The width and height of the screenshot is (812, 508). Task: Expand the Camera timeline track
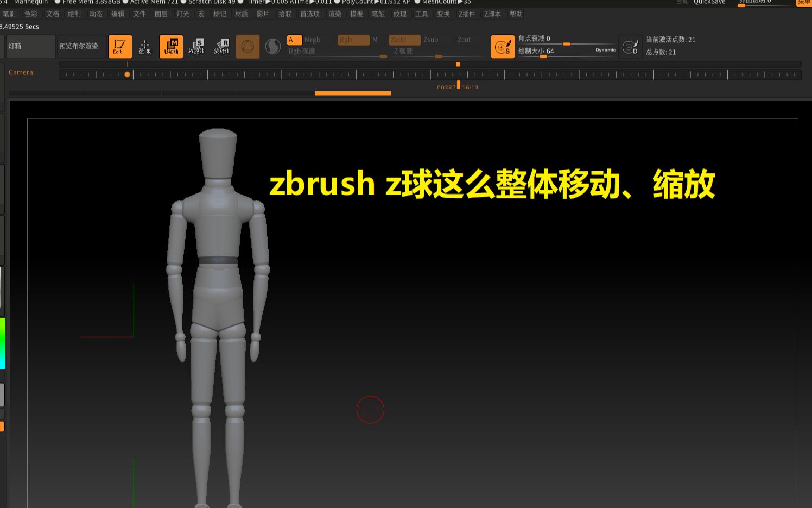(21, 72)
